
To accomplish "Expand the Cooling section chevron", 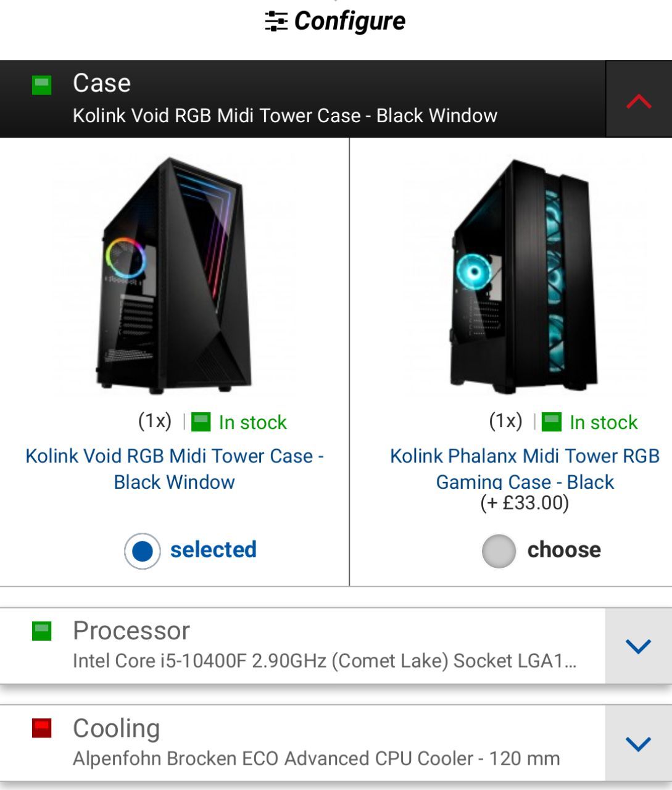I will click(638, 743).
